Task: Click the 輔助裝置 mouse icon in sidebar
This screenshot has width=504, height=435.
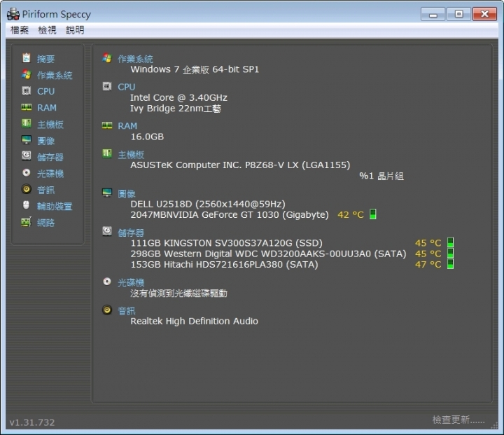Action: 27,205
